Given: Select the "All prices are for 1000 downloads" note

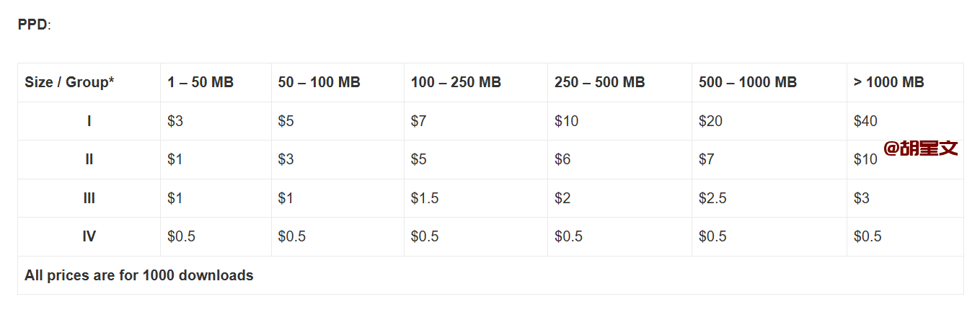Looking at the screenshot, I should point(139,275).
